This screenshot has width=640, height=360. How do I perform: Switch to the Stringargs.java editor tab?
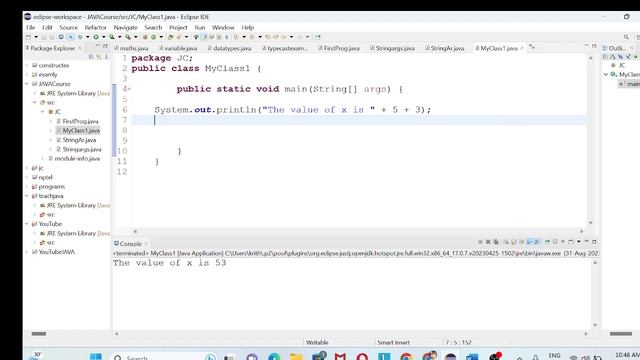(392, 48)
